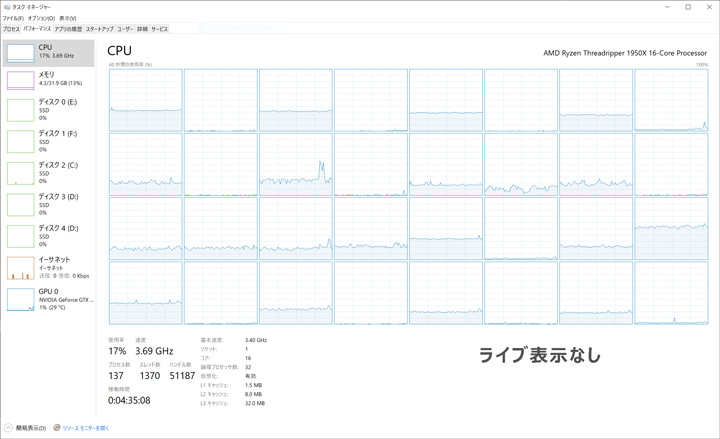Switch to the パフォーマンス tab
Viewport: 720px width, 439px height.
(37, 28)
